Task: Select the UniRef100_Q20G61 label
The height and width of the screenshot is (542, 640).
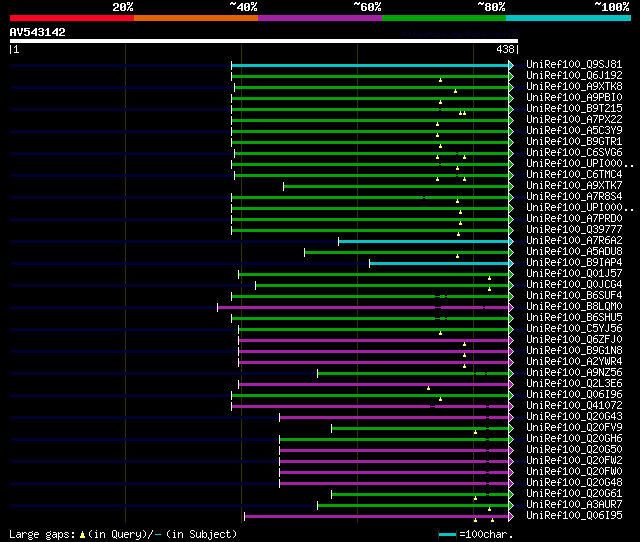Action: (x=574, y=494)
